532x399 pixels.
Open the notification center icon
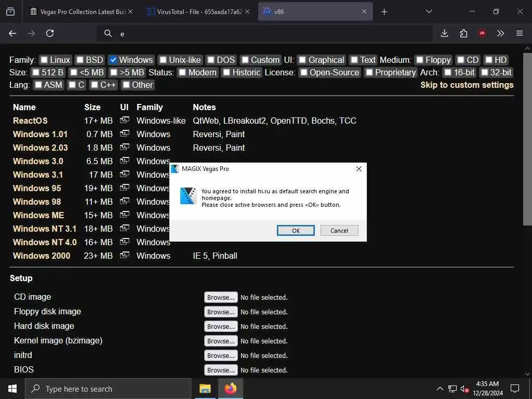515,389
